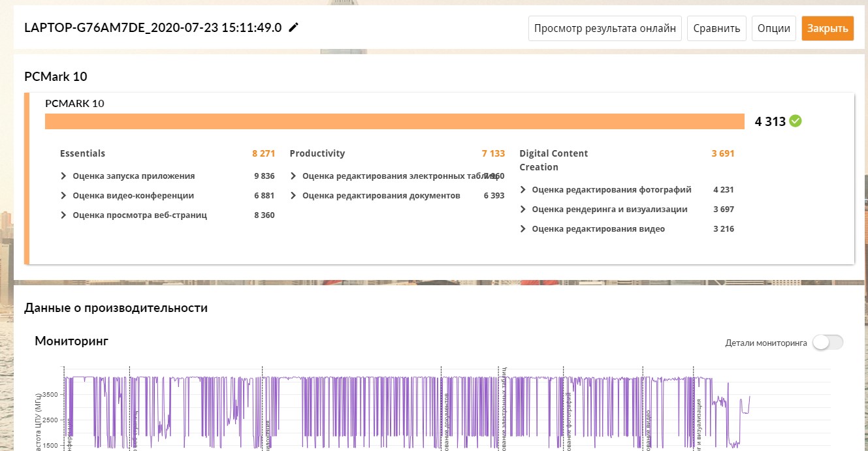This screenshot has width=868, height=451.
Task: Click the LAPTOP-G76AM7DE result title
Action: pos(153,27)
